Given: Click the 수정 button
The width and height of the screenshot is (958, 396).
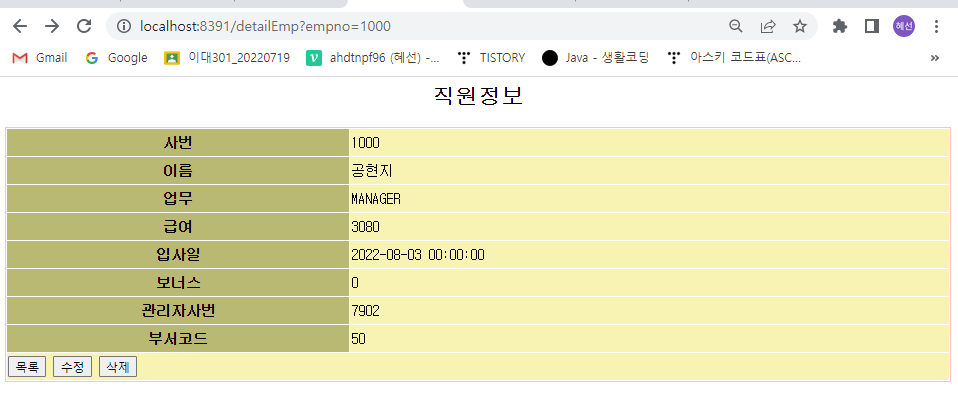Looking at the screenshot, I should pos(73,367).
